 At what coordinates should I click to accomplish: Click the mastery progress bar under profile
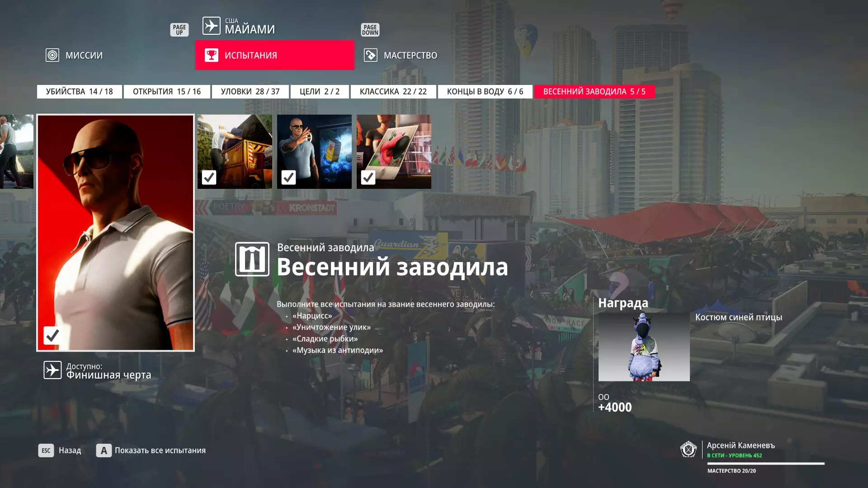click(x=766, y=464)
